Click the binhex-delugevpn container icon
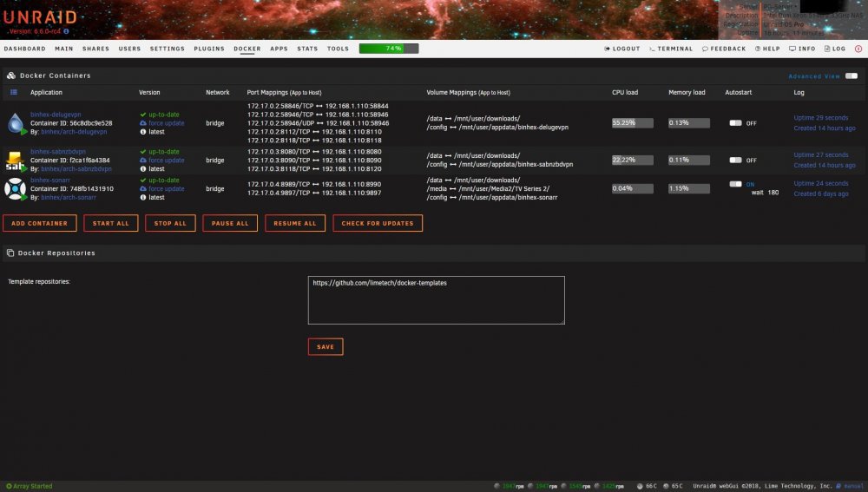Viewport: 868px width, 492px height. pos(16,123)
